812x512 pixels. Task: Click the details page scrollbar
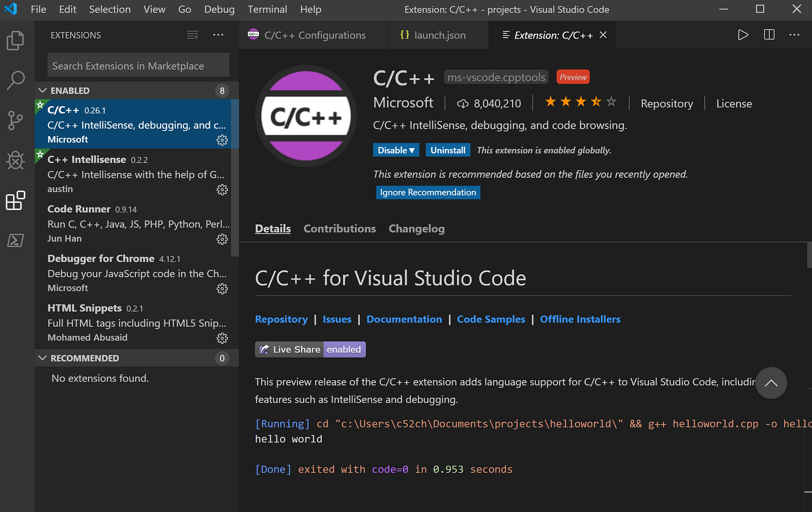[809, 255]
